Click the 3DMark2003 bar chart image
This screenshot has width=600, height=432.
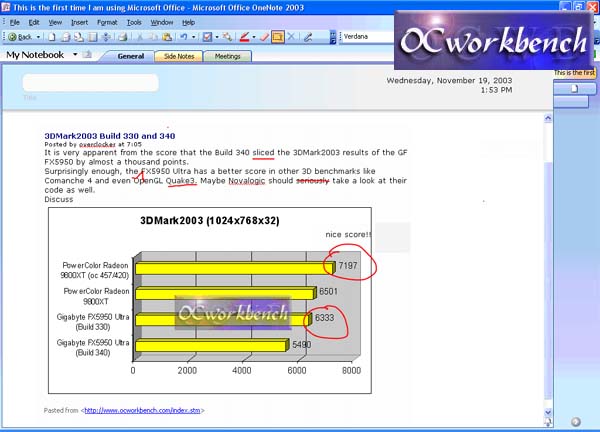pyautogui.click(x=210, y=300)
